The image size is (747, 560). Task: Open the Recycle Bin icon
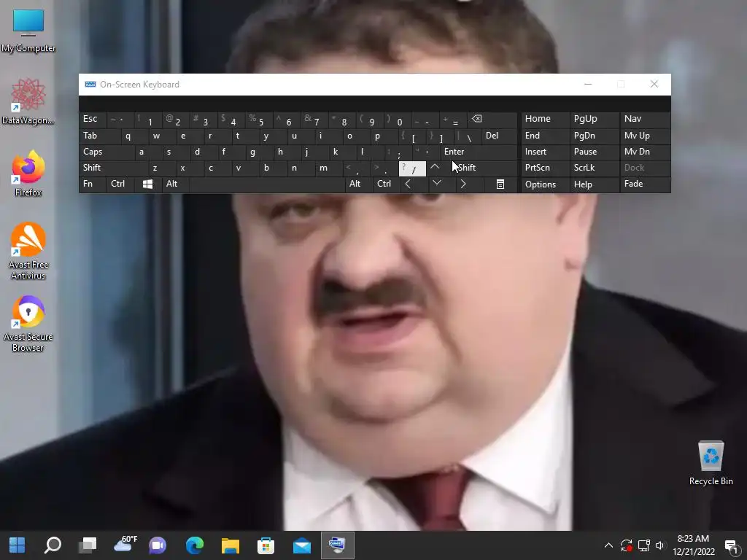click(x=711, y=463)
